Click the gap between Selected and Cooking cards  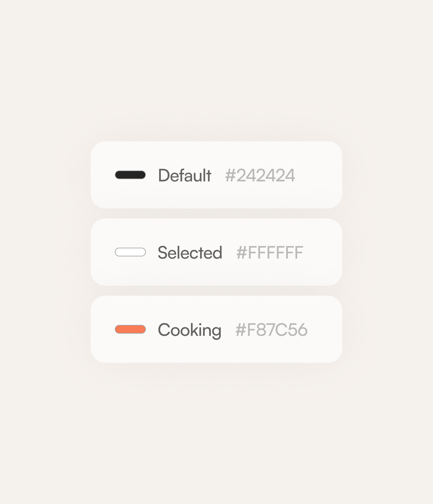tap(216, 291)
